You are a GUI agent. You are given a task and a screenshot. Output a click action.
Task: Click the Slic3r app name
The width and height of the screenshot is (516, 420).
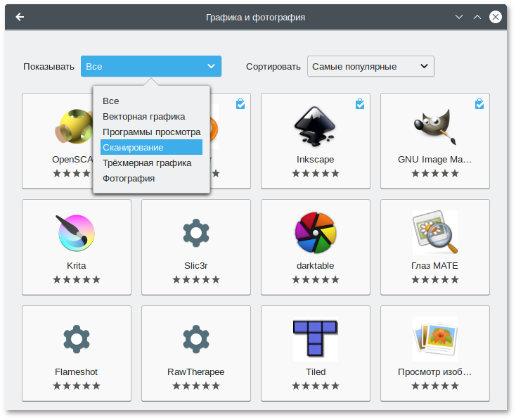196,265
